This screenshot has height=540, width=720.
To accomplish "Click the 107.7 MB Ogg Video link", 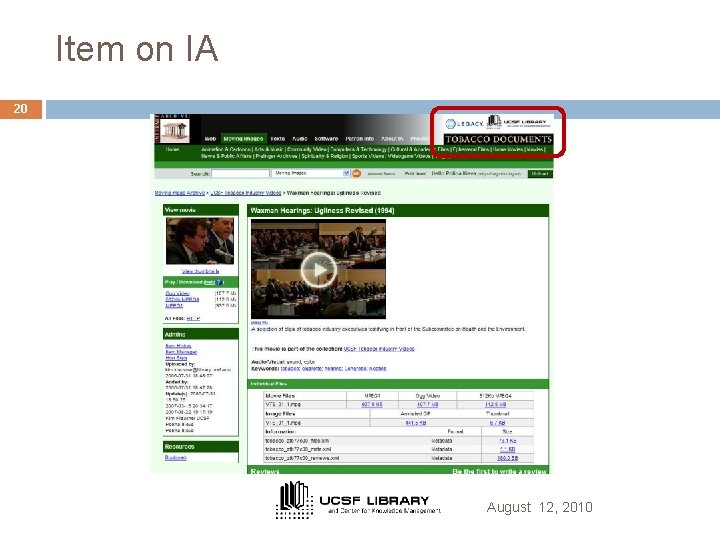I will point(428,405).
